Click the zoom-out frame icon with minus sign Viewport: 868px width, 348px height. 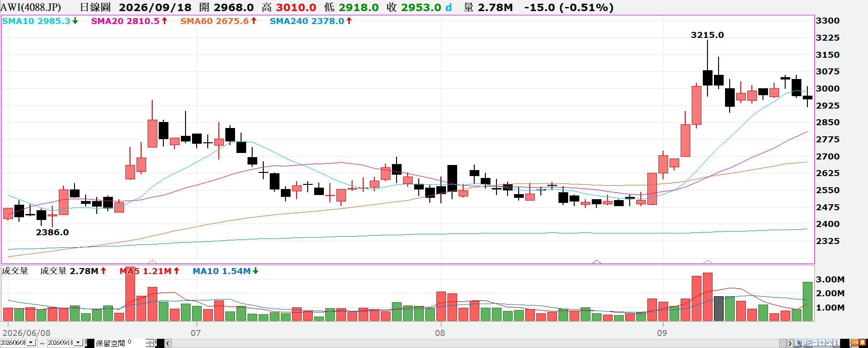tap(812, 342)
